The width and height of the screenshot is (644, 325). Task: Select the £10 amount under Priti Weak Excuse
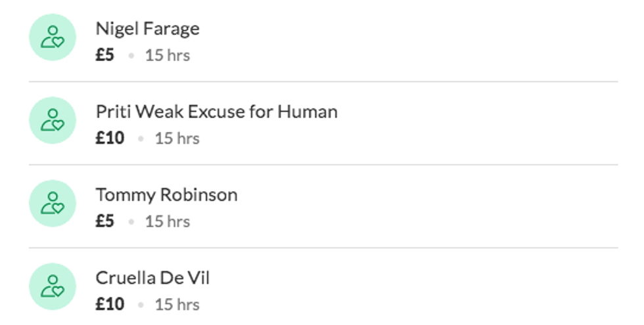[x=110, y=139]
